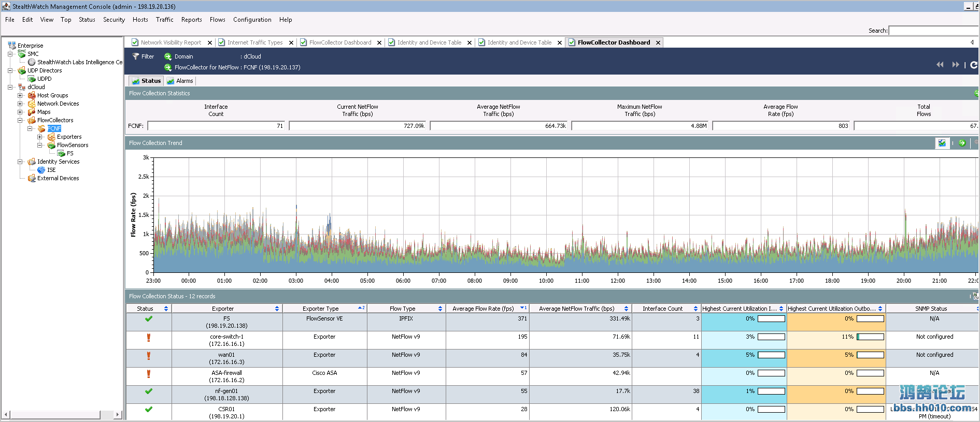
Task: Close the active FlowCollector Dashboard tab
Action: point(658,43)
